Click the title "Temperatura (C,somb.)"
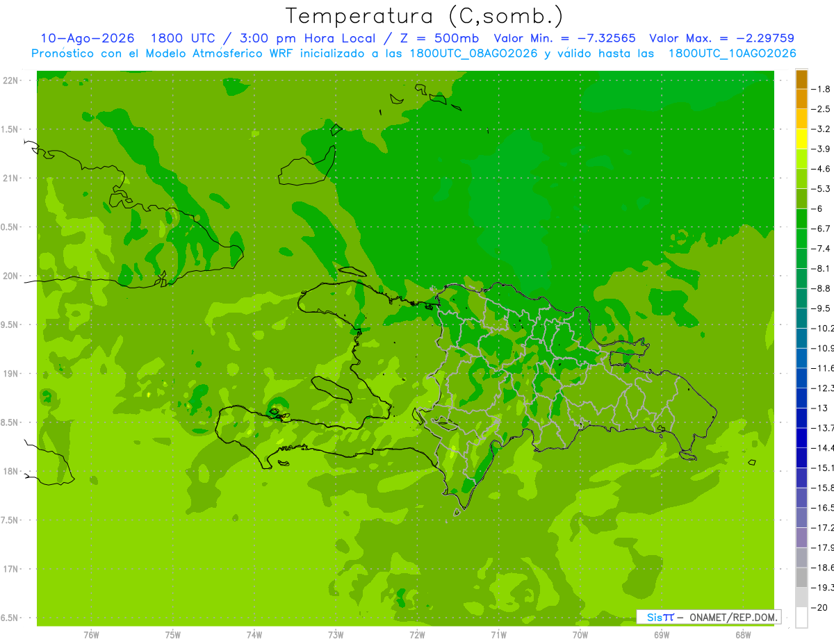The width and height of the screenshot is (834, 644). coord(424,16)
